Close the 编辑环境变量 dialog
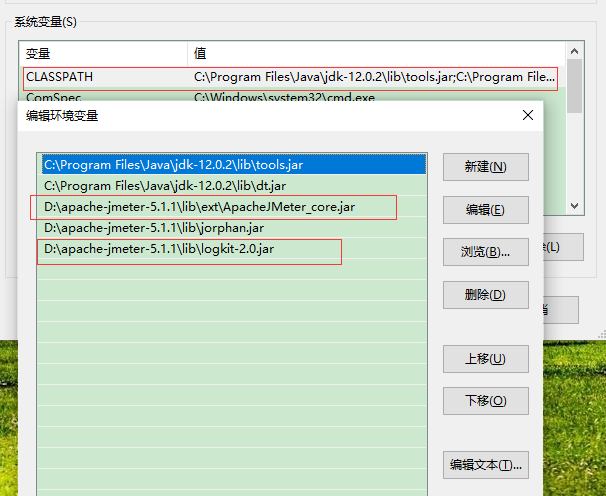The image size is (606, 496). (528, 115)
